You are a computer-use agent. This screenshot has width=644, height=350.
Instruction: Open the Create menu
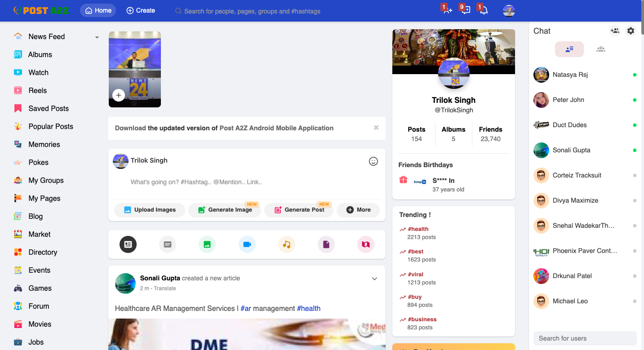(x=141, y=10)
